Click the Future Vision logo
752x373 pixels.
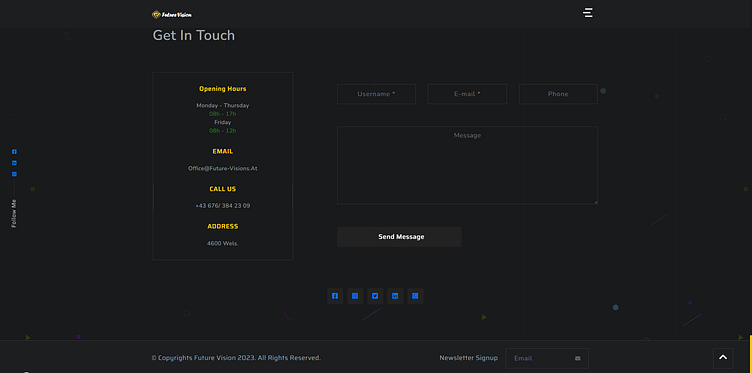point(172,15)
